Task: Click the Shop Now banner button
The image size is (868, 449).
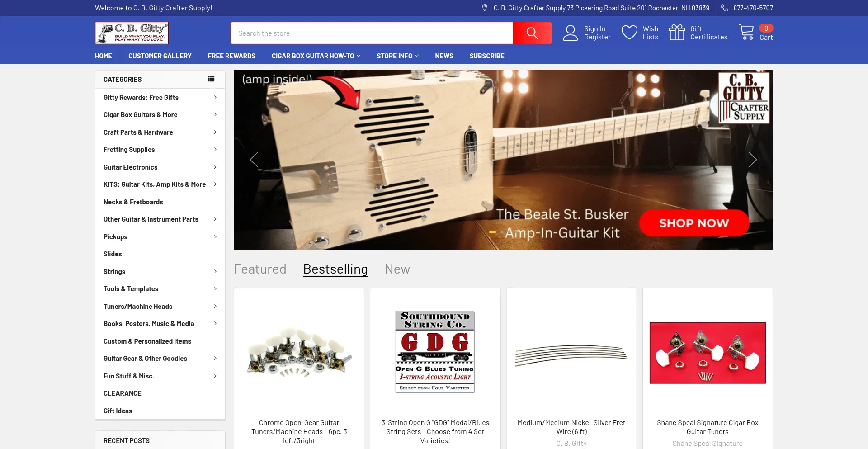Action: tap(694, 223)
